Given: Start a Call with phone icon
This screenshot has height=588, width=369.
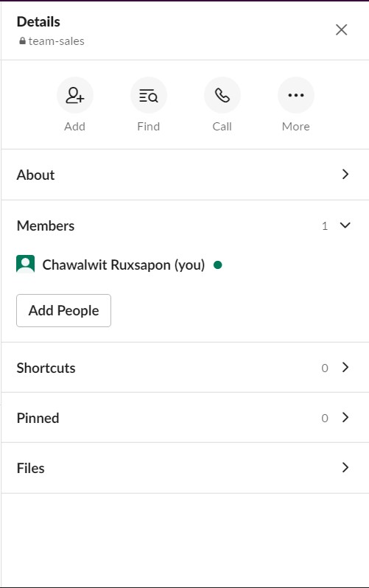Looking at the screenshot, I should tap(222, 95).
